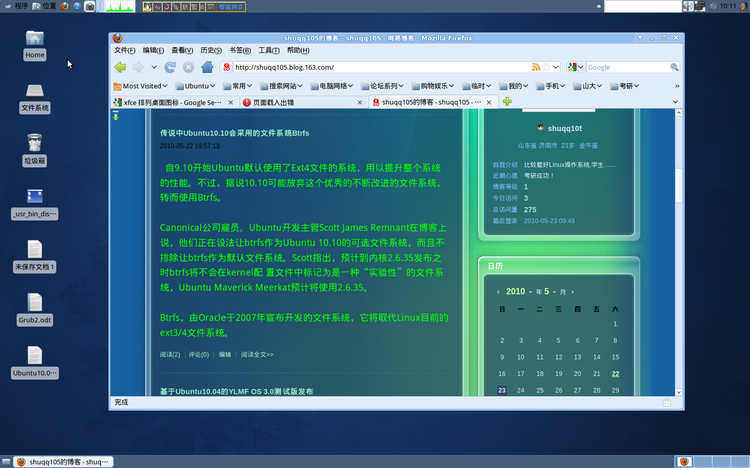The image size is (750, 468).
Task: Open a new tab with green plus
Action: click(507, 101)
